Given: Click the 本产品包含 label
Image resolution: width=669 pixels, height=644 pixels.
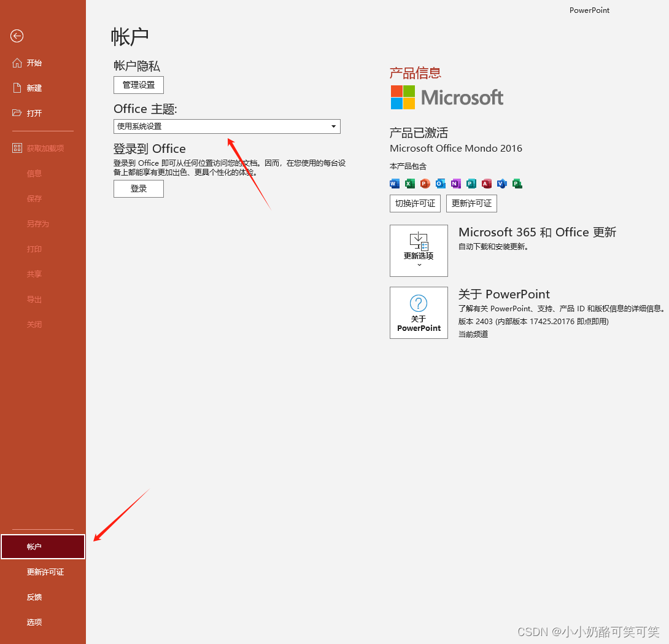Looking at the screenshot, I should coord(408,166).
